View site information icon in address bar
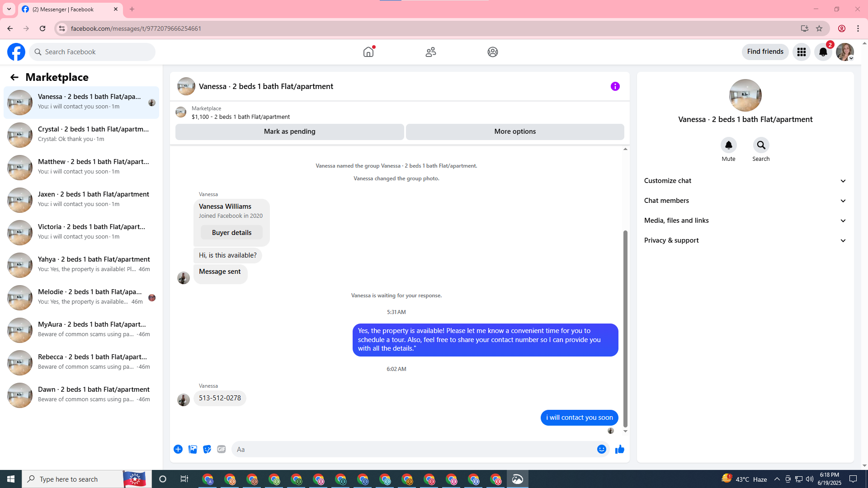Viewport: 868px width, 488px height. (62, 28)
